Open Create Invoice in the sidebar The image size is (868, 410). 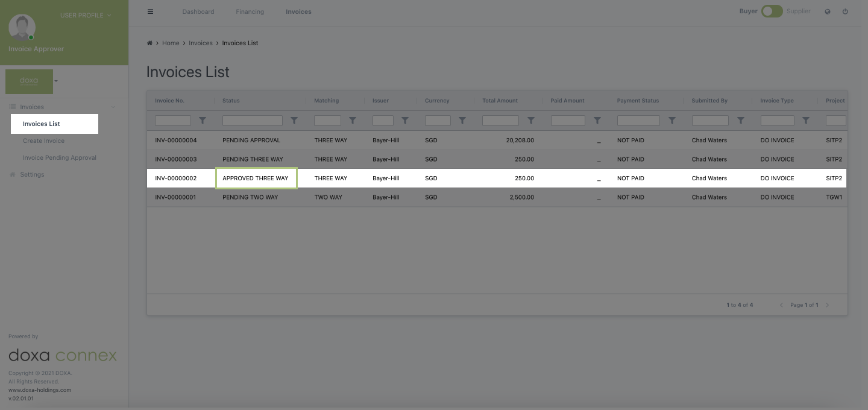[43, 140]
